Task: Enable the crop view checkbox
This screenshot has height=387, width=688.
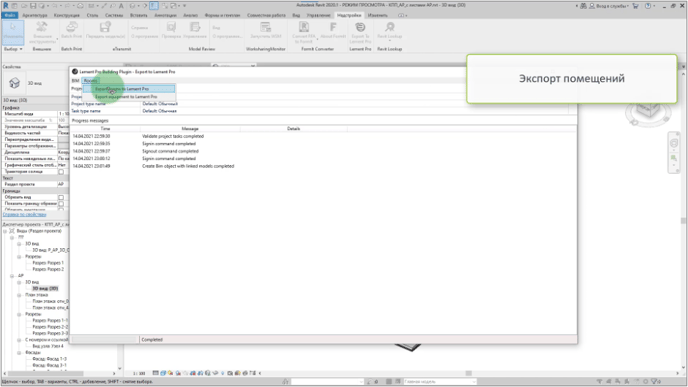Action: [61, 197]
